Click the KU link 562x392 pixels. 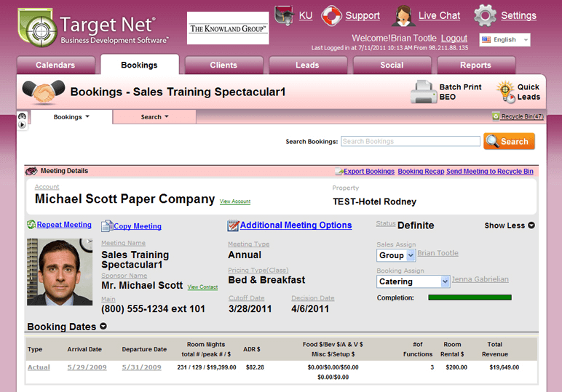[306, 15]
